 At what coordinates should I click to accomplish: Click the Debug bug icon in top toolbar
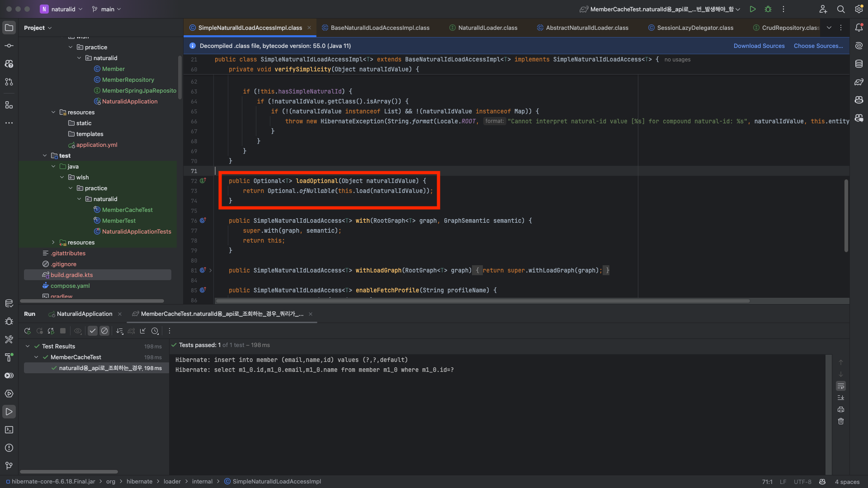point(768,9)
